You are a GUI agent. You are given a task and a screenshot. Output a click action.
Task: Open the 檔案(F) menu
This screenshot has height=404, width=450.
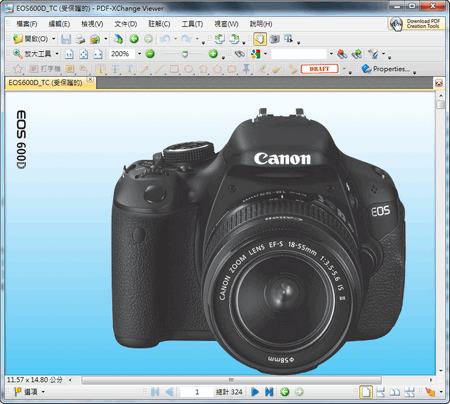(27, 24)
